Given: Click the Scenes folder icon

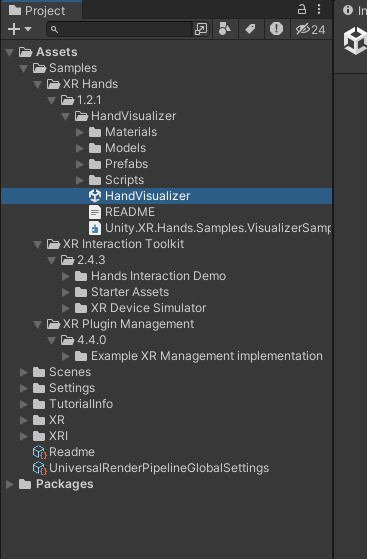Looking at the screenshot, I should [x=39, y=373].
